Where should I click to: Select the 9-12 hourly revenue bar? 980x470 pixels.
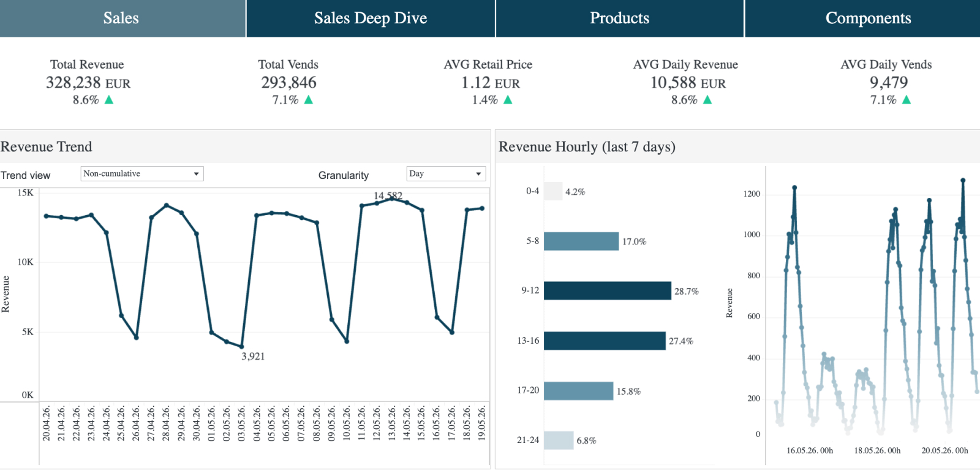[x=608, y=291]
